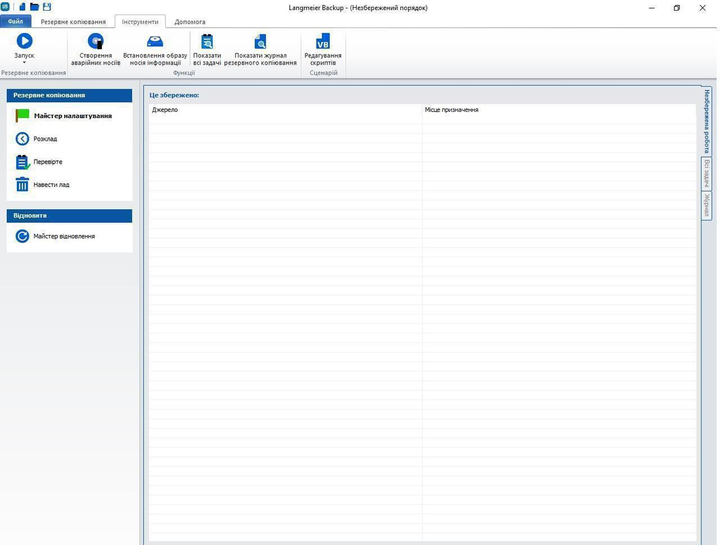Minimize the Langmeier Backup window
The image size is (720, 545).
tap(652, 8)
